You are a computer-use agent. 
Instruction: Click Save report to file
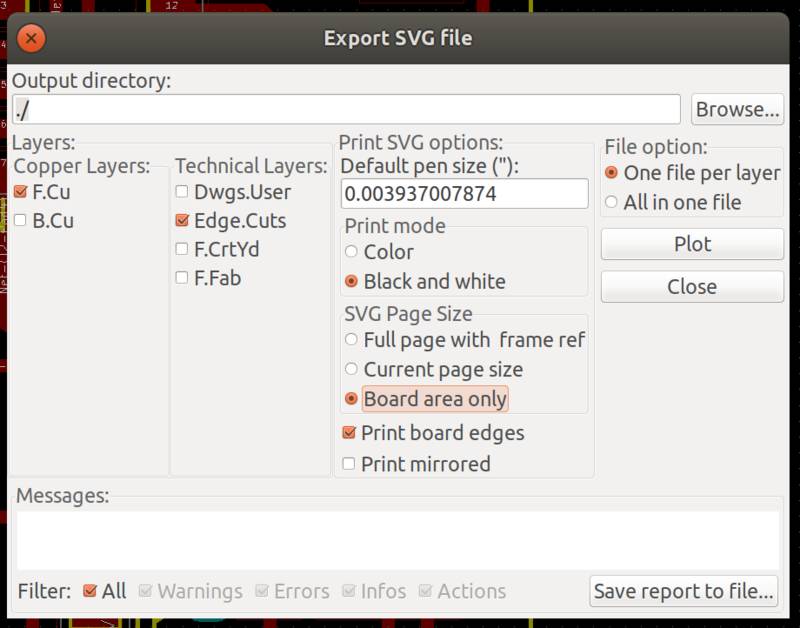click(684, 592)
